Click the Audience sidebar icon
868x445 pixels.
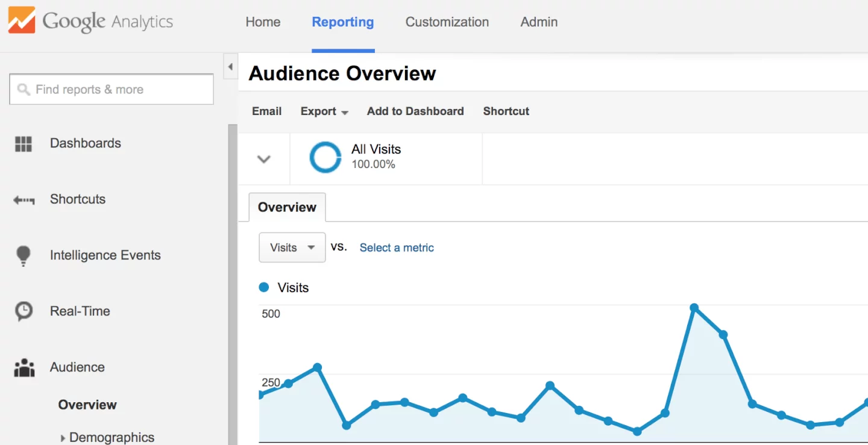23,367
